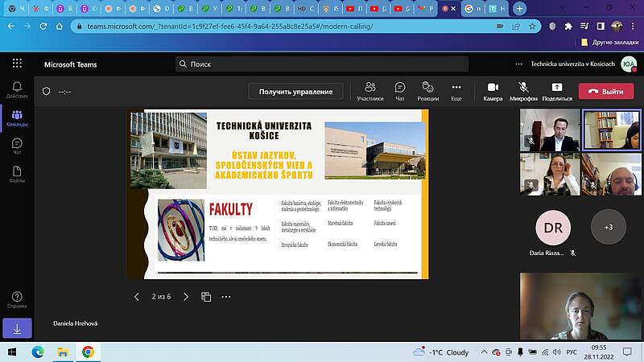Go to next slide arrow
The height and width of the screenshot is (362, 644).
(x=186, y=297)
